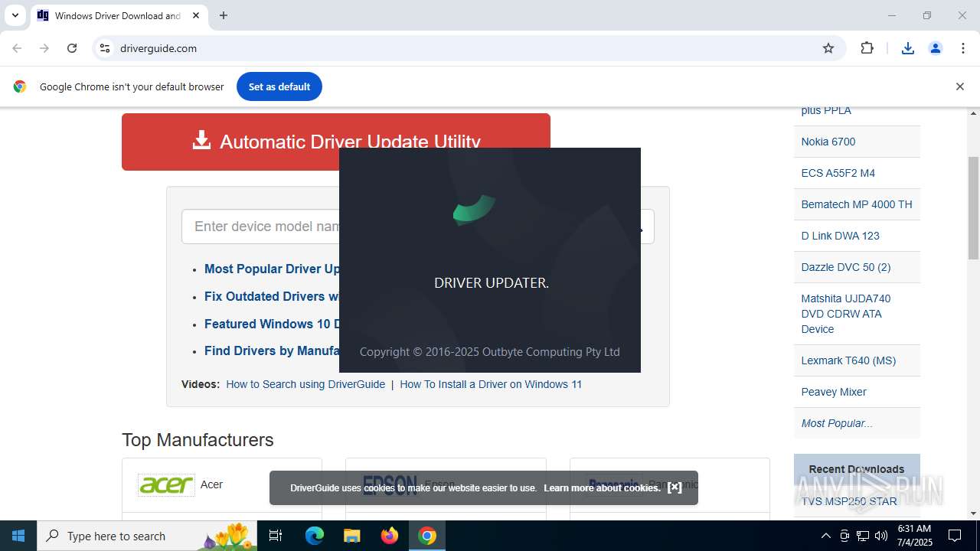
Task: Launch Microsoft Edge from the taskbar
Action: (x=315, y=536)
